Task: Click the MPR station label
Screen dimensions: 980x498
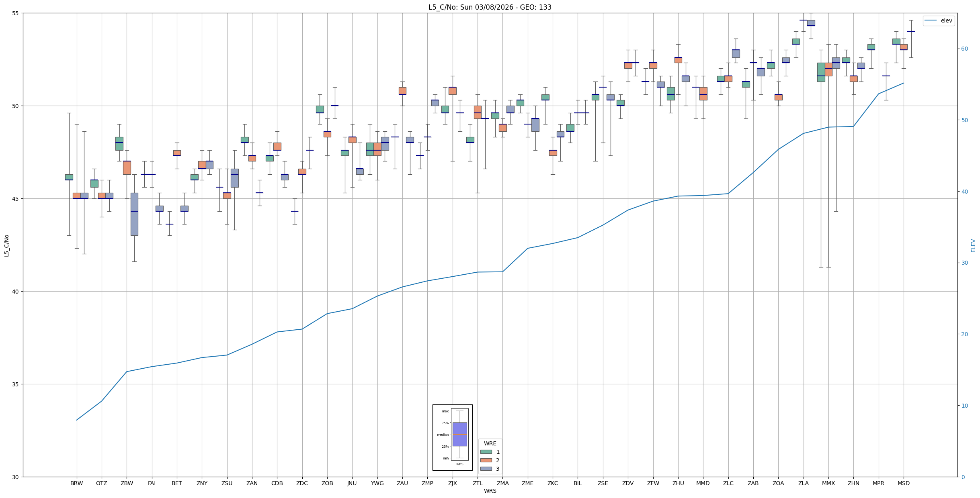Action: pos(878,483)
